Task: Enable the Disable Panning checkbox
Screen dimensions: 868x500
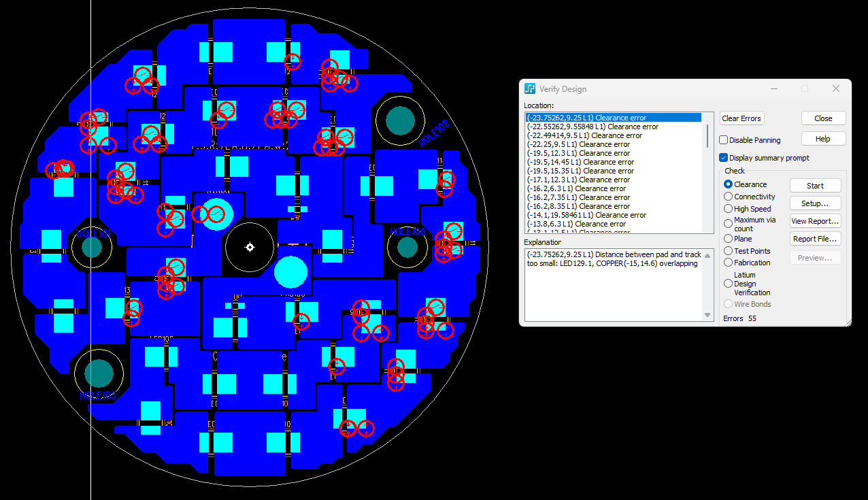Action: coord(724,140)
